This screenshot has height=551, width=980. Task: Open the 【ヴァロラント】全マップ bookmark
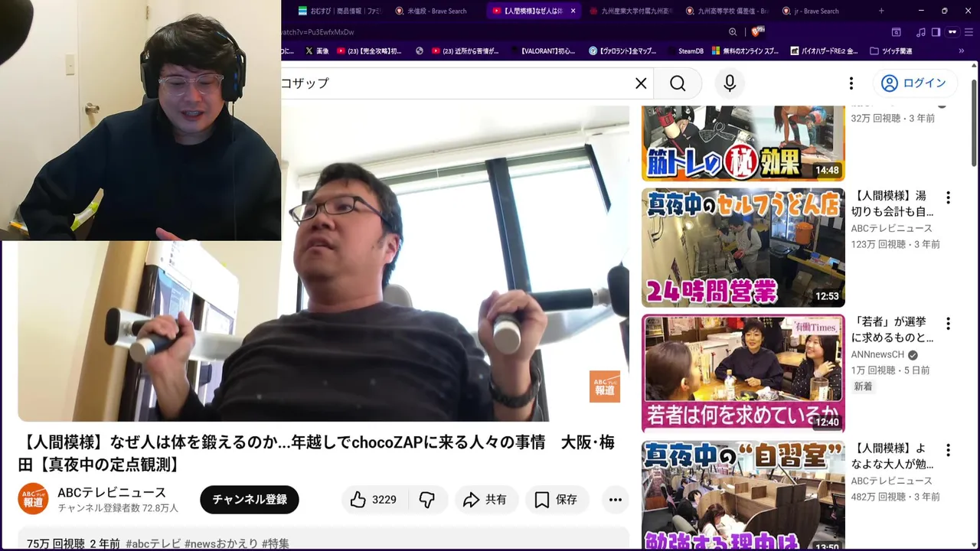coord(622,51)
